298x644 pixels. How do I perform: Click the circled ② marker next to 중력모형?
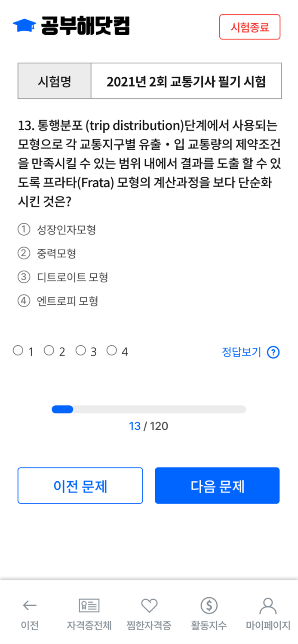click(22, 253)
